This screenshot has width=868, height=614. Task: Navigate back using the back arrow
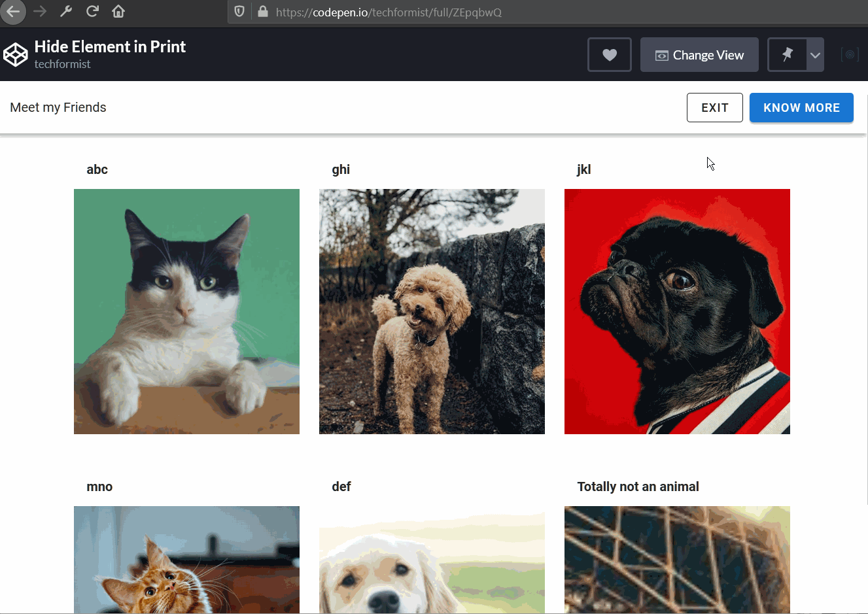(13, 11)
